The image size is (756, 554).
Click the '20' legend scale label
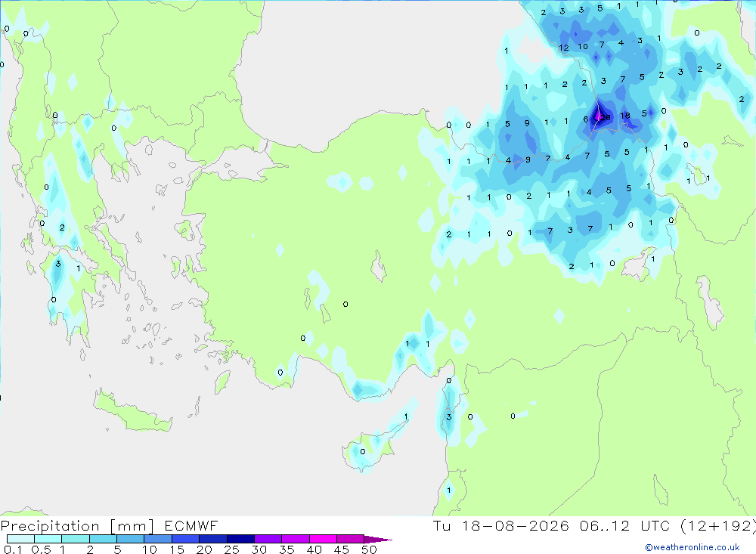[x=204, y=549]
